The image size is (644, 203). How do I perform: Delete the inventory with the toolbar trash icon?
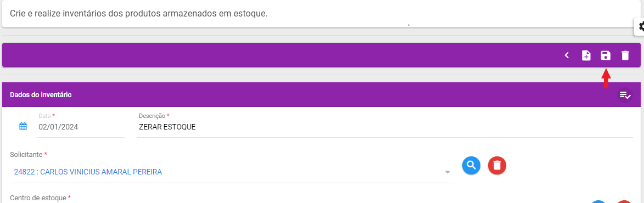tap(625, 55)
